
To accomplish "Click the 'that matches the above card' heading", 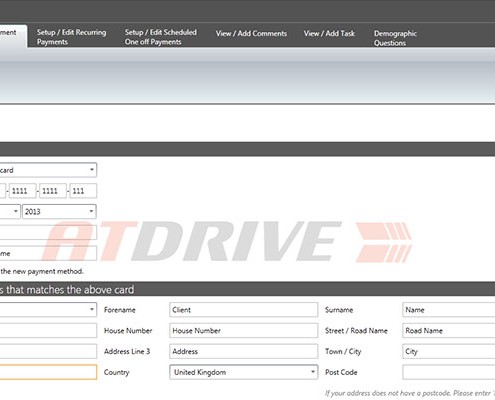I will (x=70, y=289).
